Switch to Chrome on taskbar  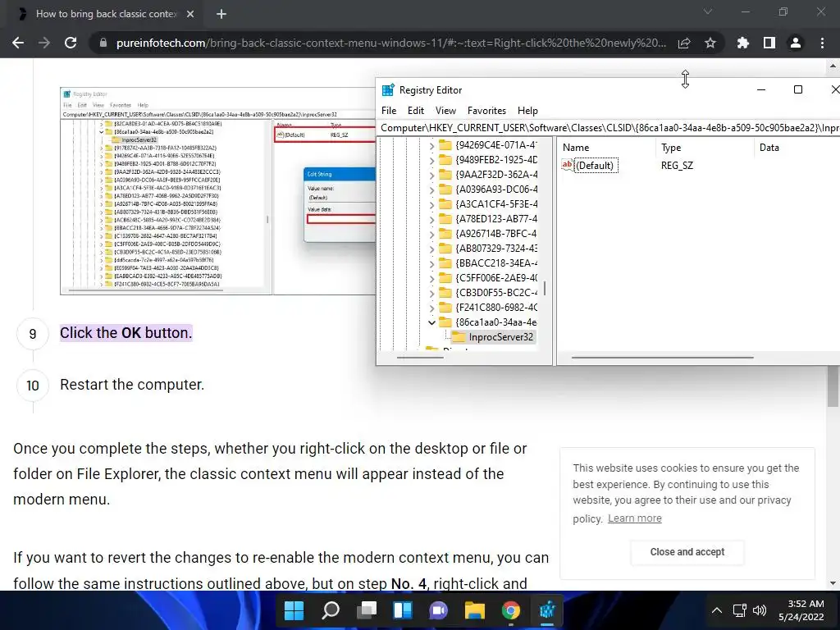[x=510, y=610]
